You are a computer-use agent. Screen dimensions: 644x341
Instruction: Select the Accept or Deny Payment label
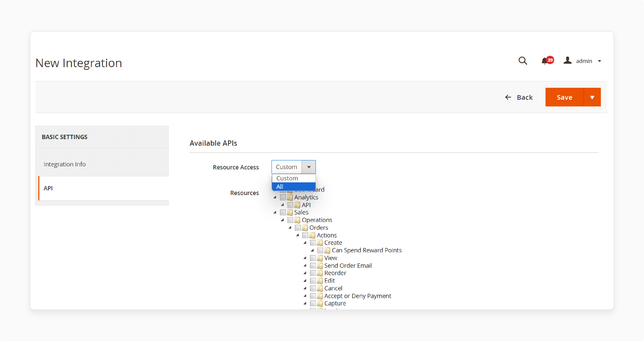pyautogui.click(x=358, y=296)
